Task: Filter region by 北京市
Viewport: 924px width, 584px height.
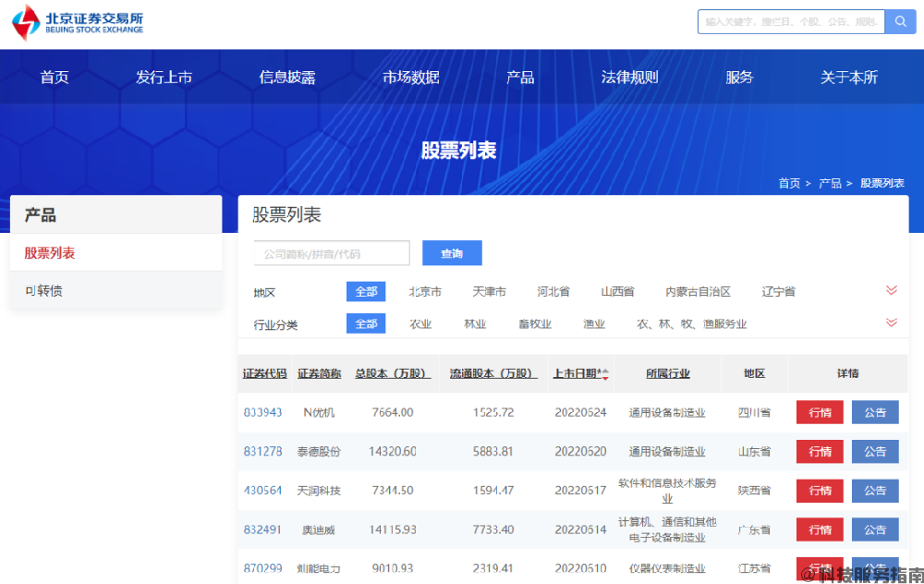Action: click(x=425, y=292)
